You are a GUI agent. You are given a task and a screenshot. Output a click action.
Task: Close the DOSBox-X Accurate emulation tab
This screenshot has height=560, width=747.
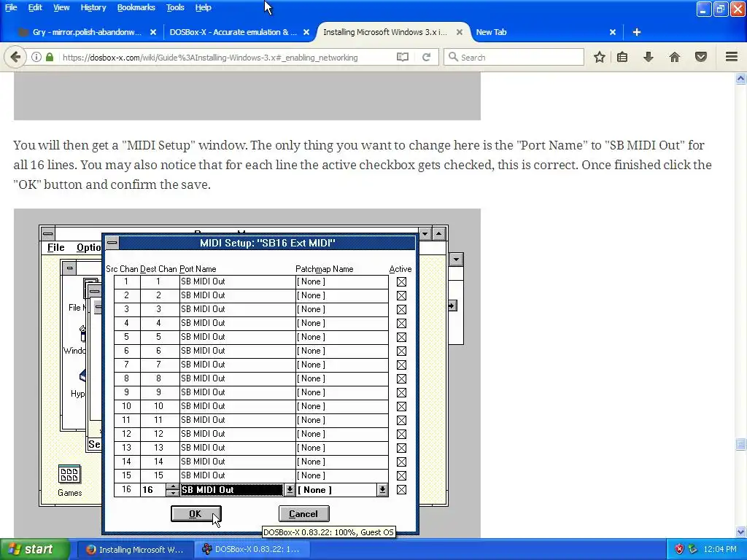click(306, 32)
